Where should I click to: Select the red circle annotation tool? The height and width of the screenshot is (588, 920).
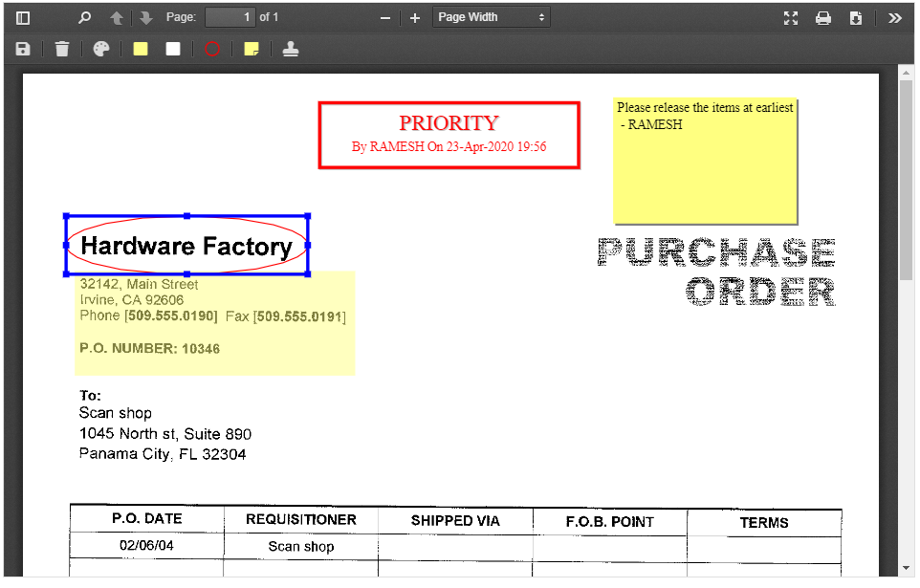[x=212, y=48]
